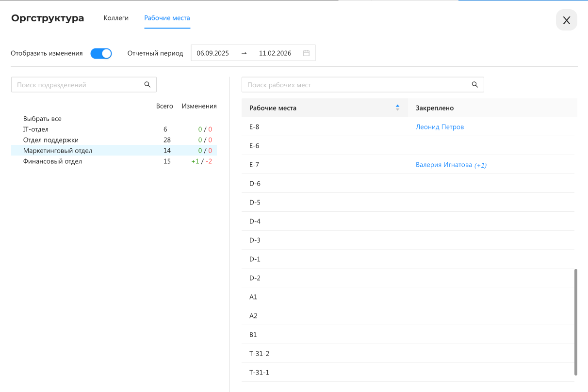Type in Поиск подразделений search field
588x392 pixels.
(78, 85)
